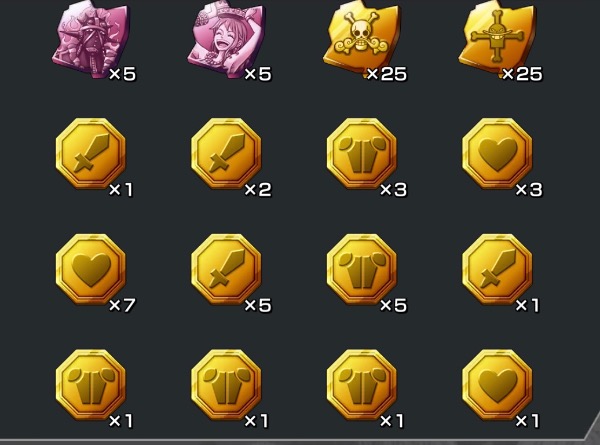Pick the sword medal with ×2
This screenshot has width=600, height=445.
point(226,153)
